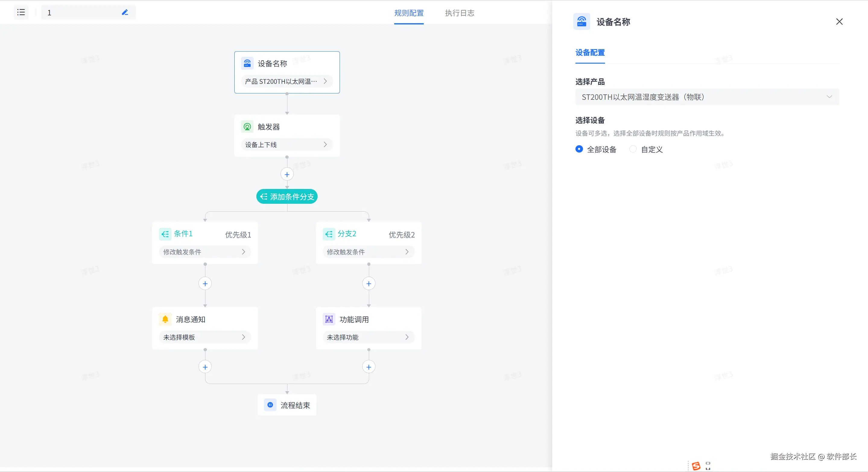Click the bell icon on 消息通知 node
Image resolution: width=868 pixels, height=472 pixels.
pos(165,319)
